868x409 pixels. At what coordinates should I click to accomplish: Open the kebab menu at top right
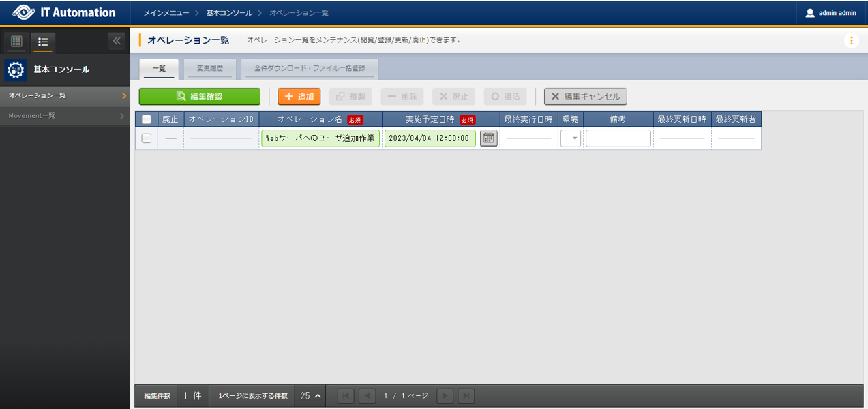pos(851,40)
